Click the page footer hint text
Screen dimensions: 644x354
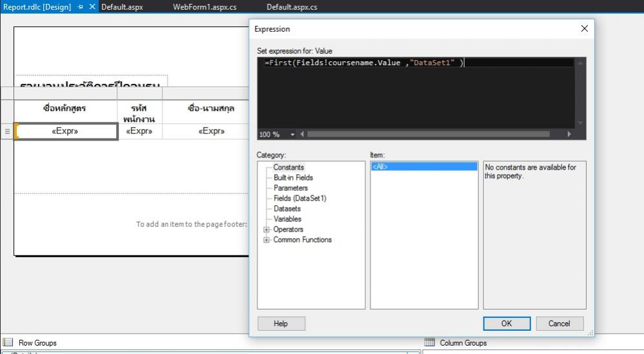click(x=192, y=224)
